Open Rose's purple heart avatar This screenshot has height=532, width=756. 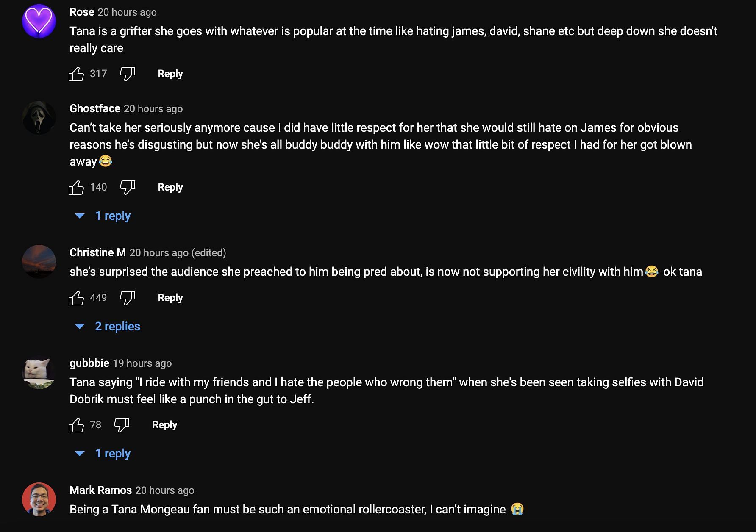39,21
